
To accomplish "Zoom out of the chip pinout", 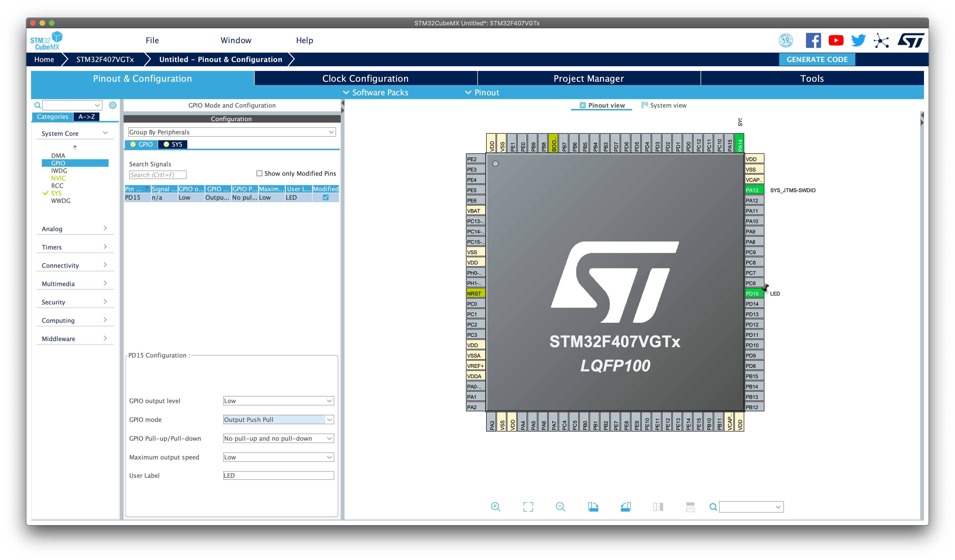I will tap(560, 507).
